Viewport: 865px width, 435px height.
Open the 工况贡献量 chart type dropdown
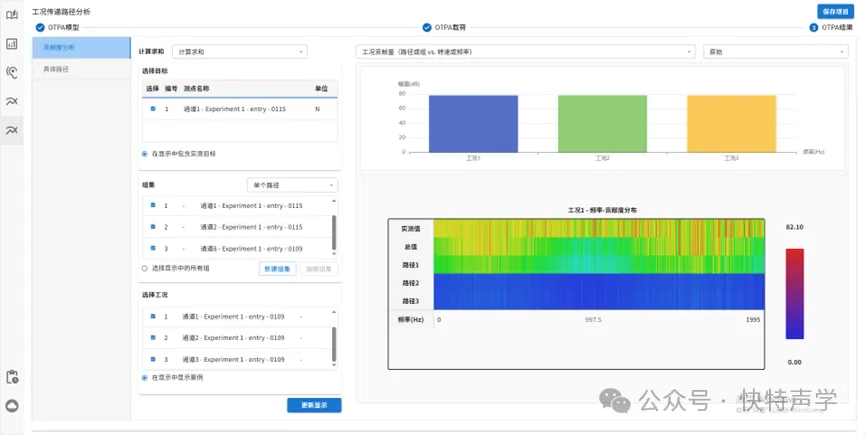[526, 52]
